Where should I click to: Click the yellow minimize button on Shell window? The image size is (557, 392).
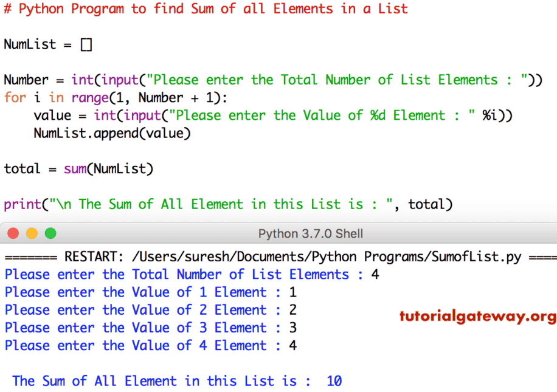point(32,233)
